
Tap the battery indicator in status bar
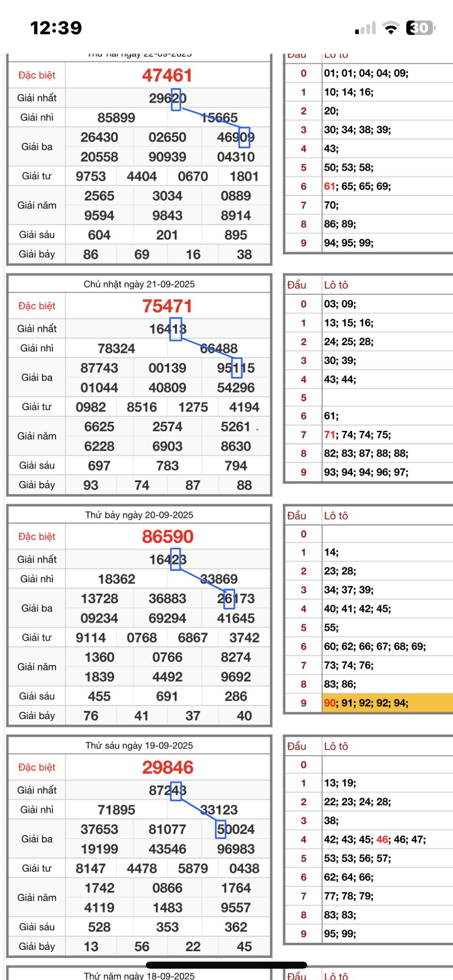click(420, 28)
